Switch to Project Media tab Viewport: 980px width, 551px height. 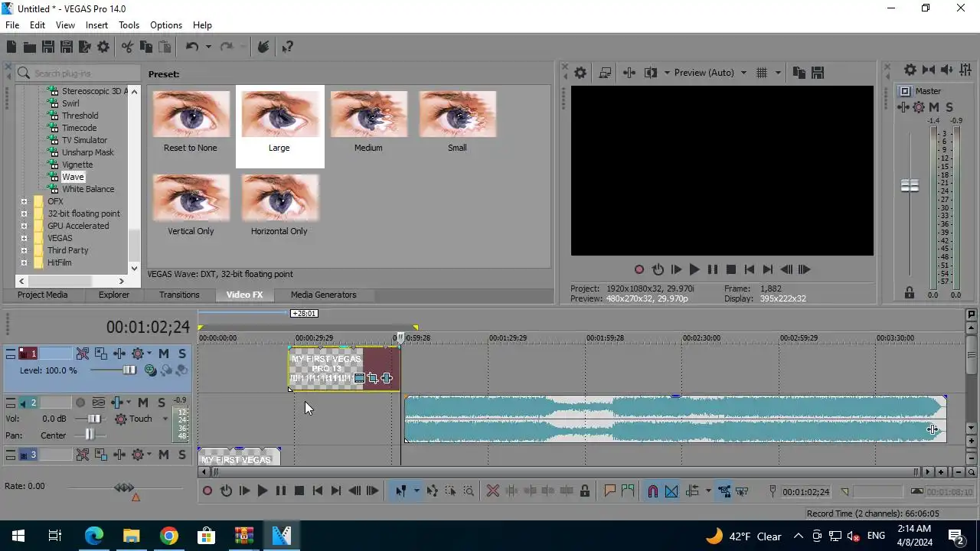click(x=42, y=295)
